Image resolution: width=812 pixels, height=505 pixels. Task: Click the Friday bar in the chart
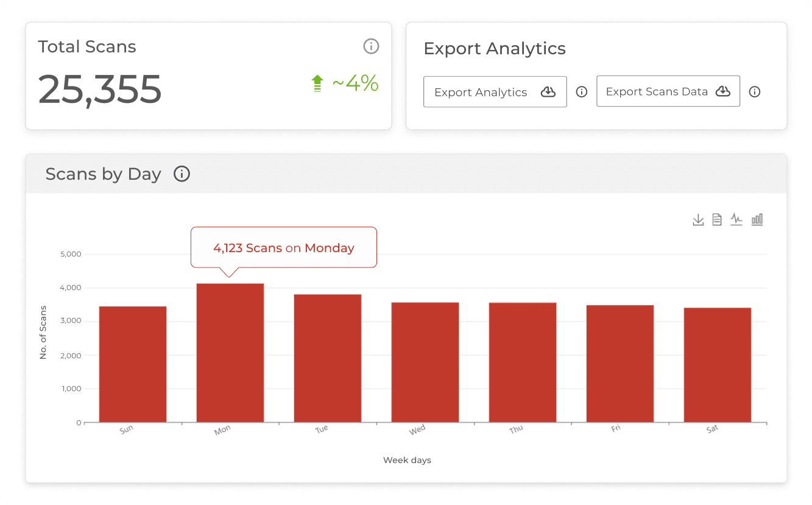click(x=620, y=363)
